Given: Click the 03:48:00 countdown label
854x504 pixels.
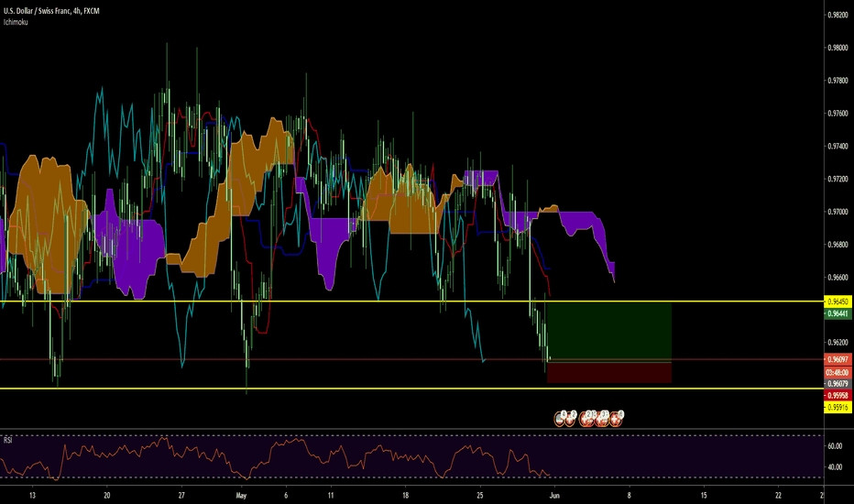Looking at the screenshot, I should coord(838,373).
